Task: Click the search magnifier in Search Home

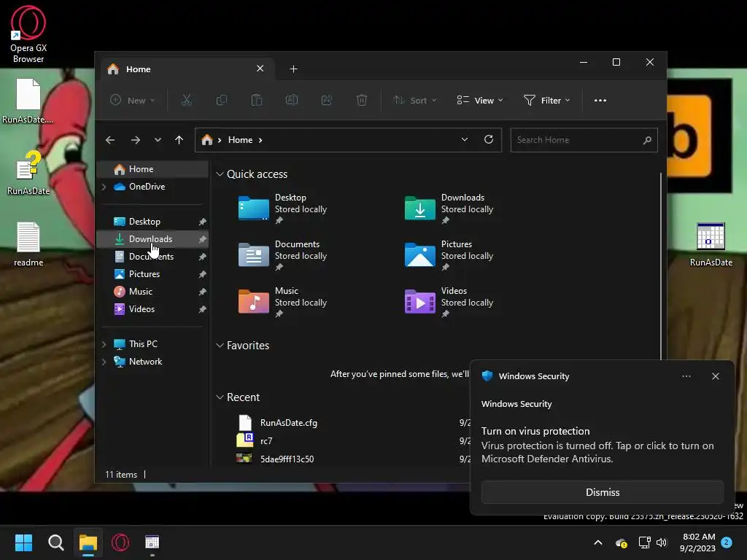Action: coord(647,140)
